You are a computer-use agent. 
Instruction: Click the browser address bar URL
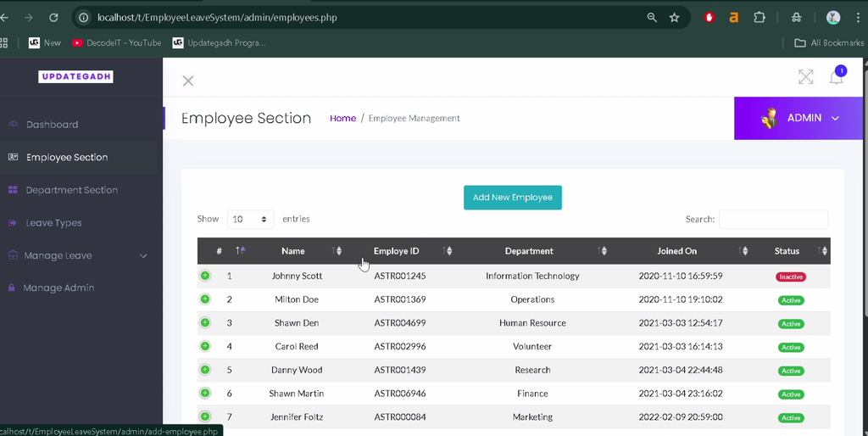(217, 18)
